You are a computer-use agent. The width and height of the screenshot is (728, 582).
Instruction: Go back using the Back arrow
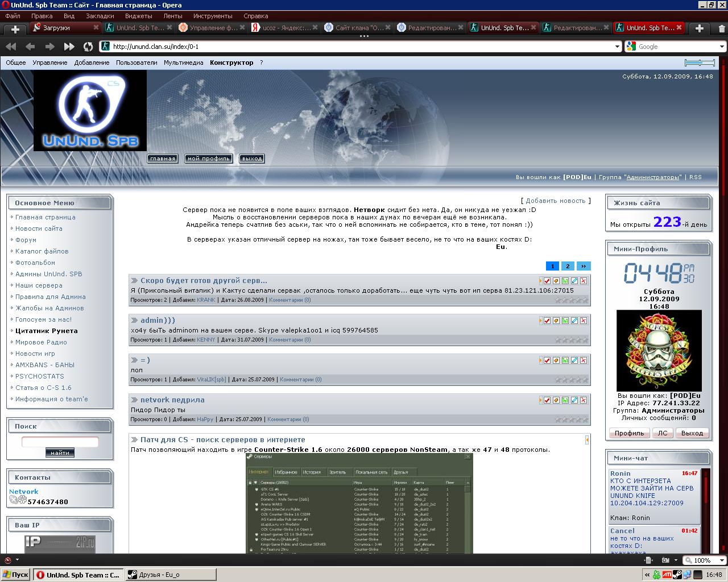click(30, 47)
